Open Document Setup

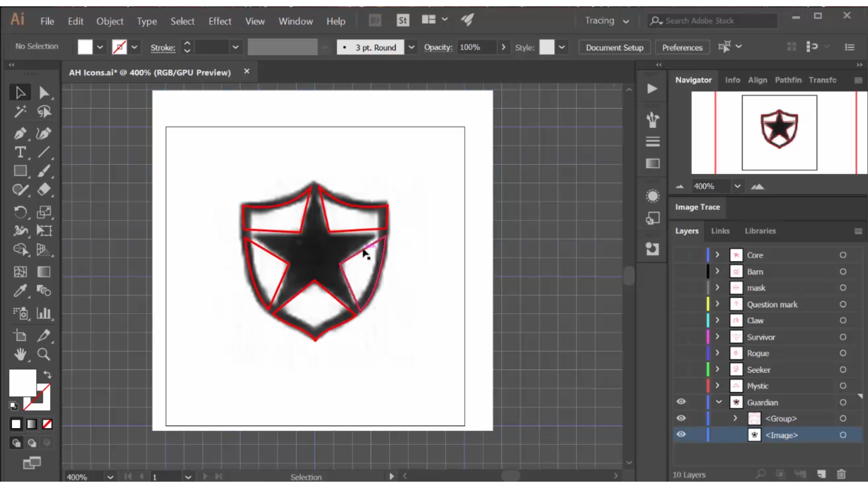coord(614,47)
